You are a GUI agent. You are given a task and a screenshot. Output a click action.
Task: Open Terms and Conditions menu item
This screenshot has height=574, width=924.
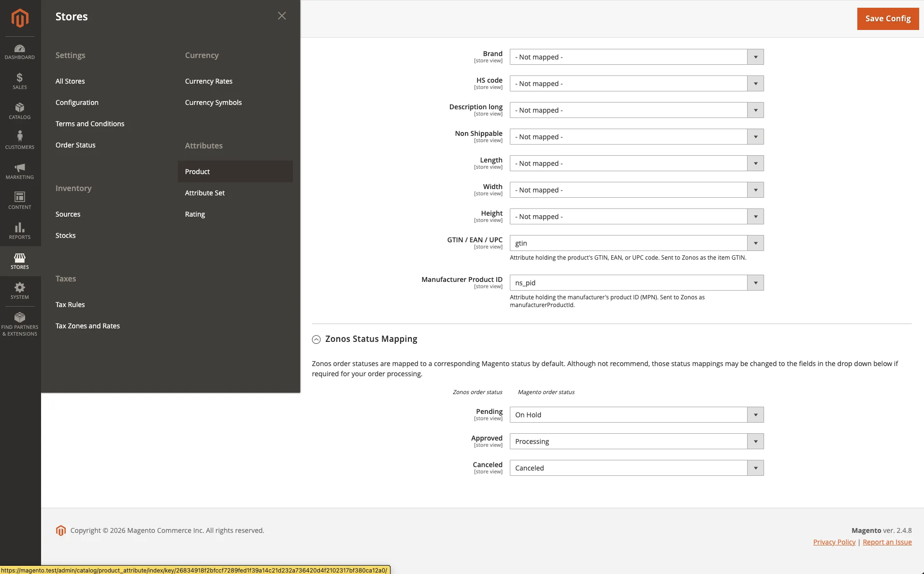click(90, 124)
